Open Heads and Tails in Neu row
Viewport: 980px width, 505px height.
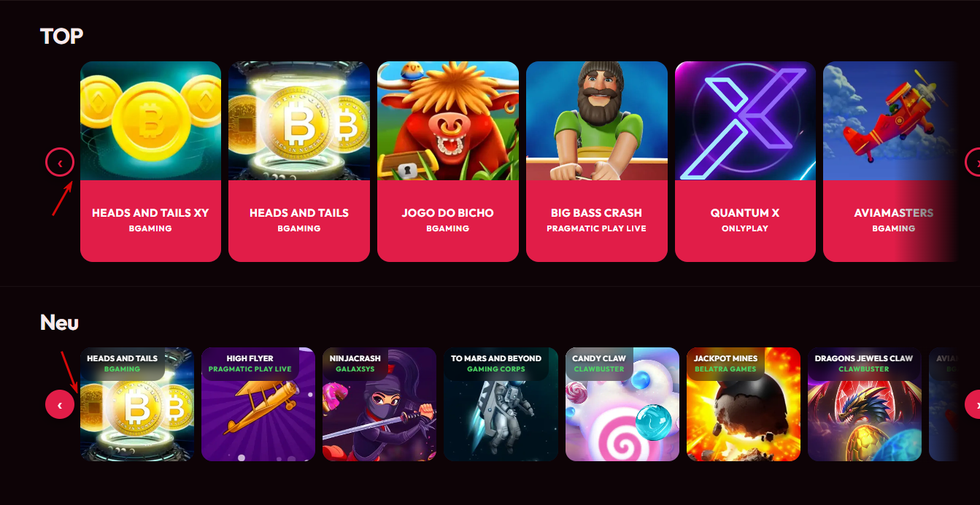(136, 404)
